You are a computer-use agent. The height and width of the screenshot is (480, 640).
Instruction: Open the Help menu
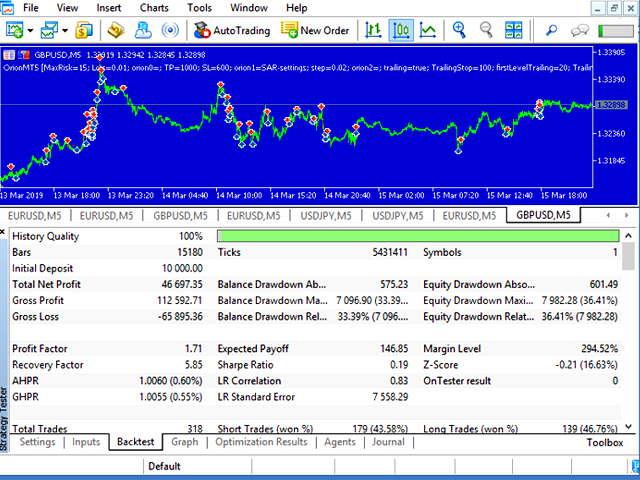[x=297, y=8]
